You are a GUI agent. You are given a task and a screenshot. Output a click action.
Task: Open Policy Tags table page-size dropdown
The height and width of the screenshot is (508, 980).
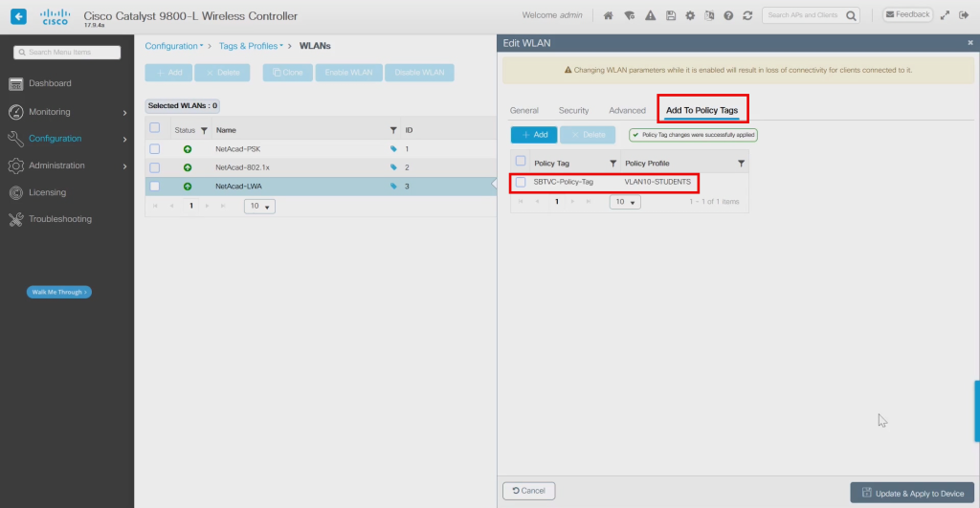point(625,202)
